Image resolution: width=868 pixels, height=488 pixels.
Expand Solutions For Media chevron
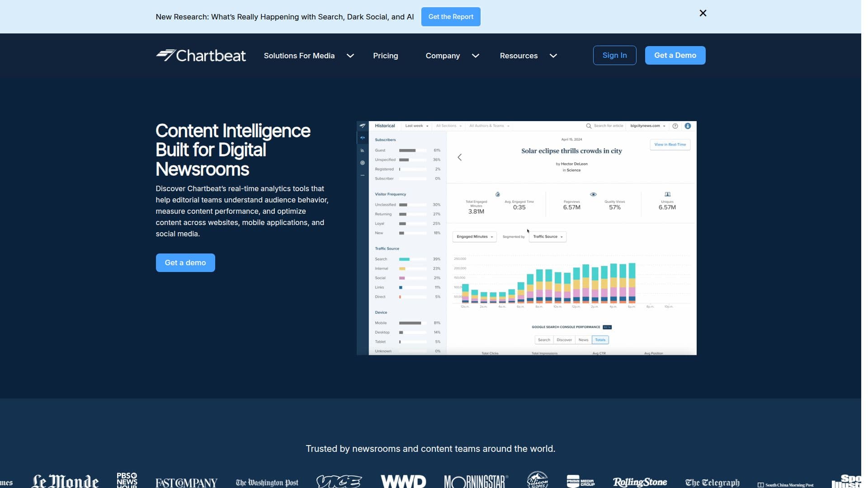(350, 56)
